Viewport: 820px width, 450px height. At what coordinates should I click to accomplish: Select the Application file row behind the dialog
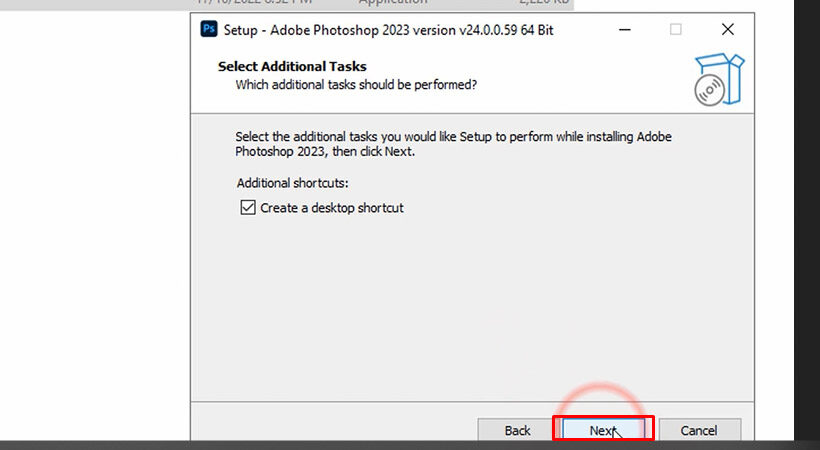point(393,3)
